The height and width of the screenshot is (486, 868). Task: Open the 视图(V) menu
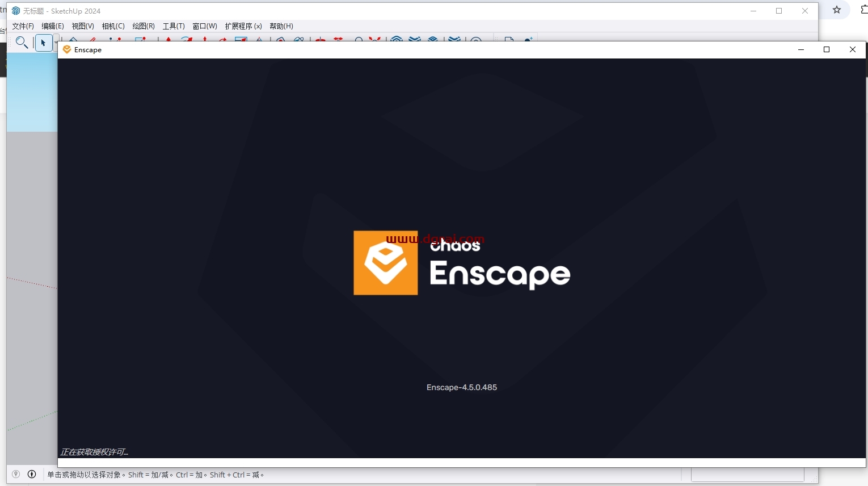[x=83, y=26]
